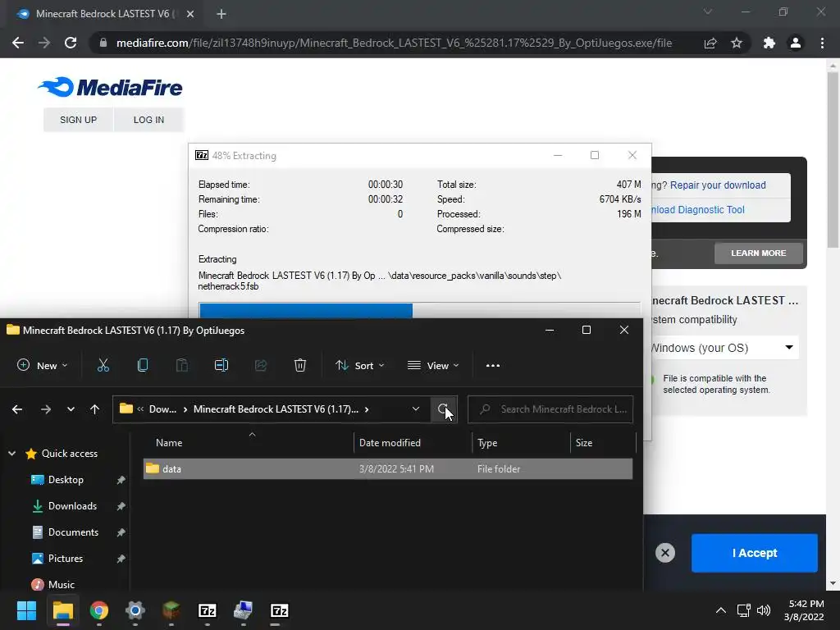Click the Share icon in File Explorer toolbar
Viewport: 840px width, 630px height.
[261, 365]
